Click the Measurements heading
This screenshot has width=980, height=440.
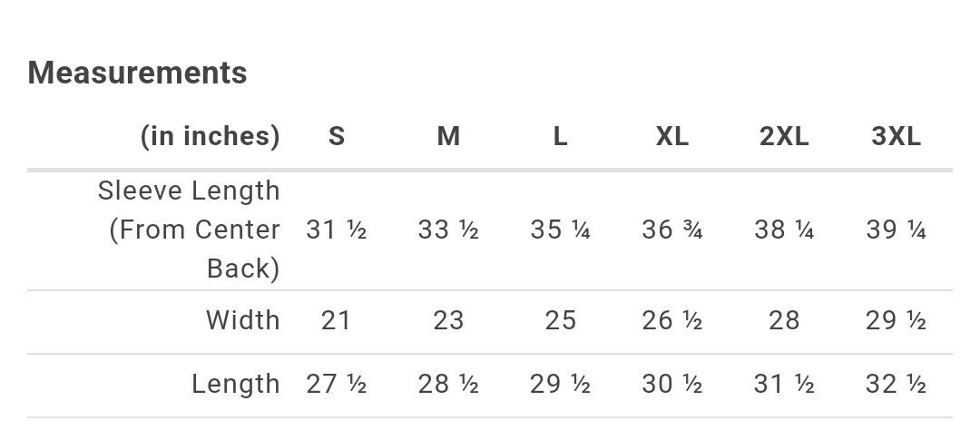(138, 73)
